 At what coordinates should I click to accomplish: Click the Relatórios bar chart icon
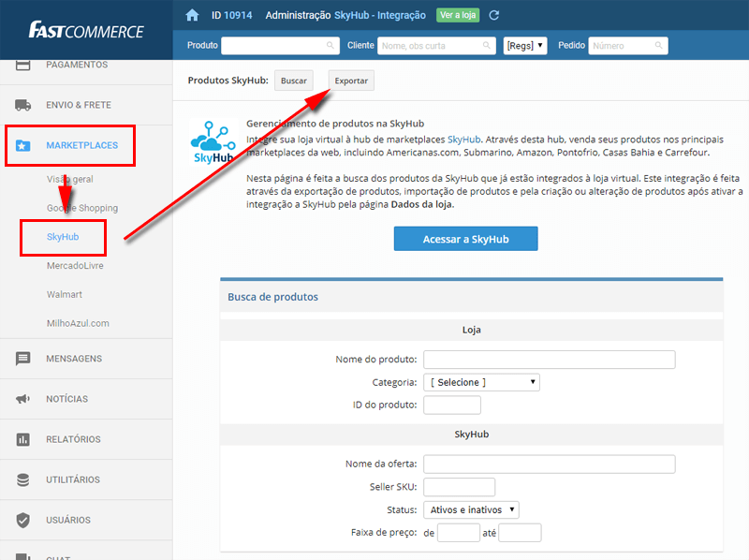coord(22,439)
